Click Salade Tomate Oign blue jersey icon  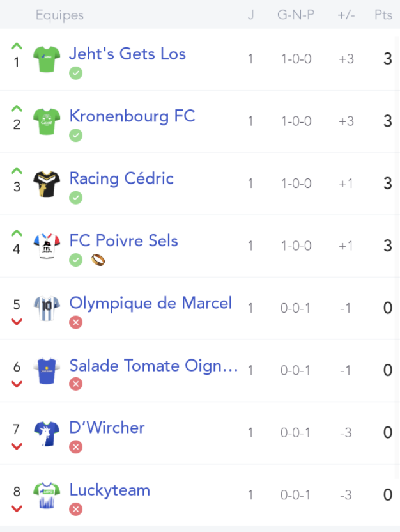pyautogui.click(x=47, y=371)
